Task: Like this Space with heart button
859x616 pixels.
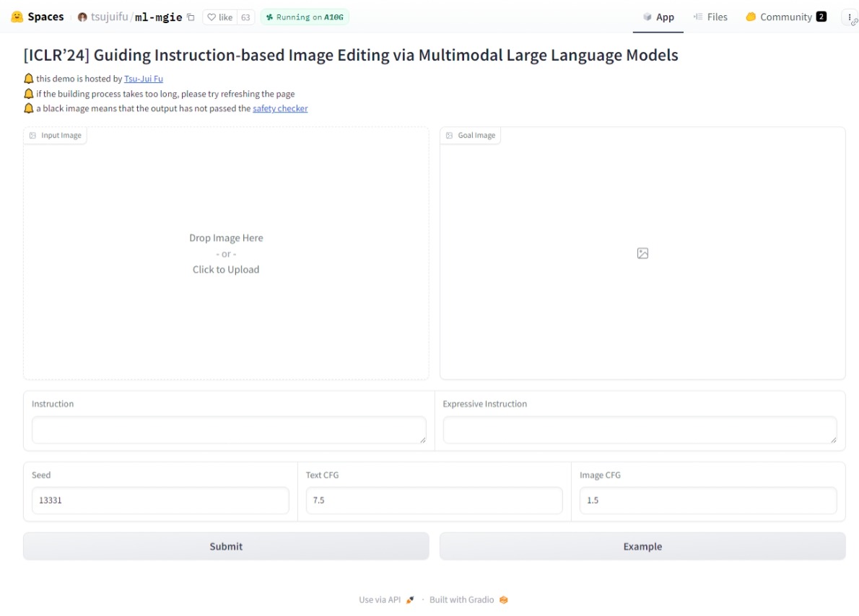Action: coord(220,17)
